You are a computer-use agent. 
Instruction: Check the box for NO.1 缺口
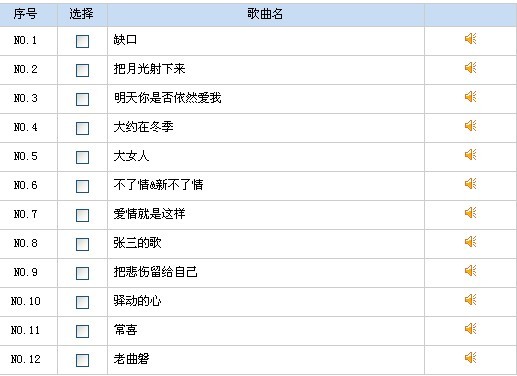coord(82,41)
